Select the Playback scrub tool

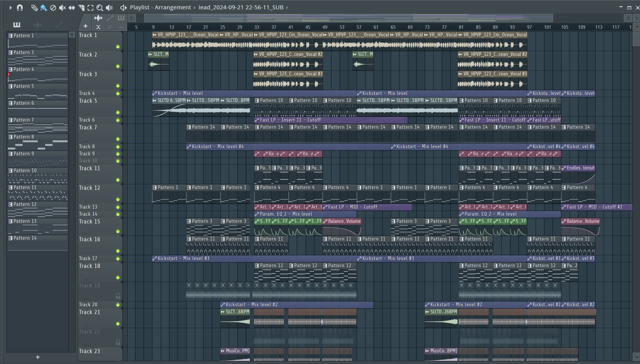click(109, 8)
